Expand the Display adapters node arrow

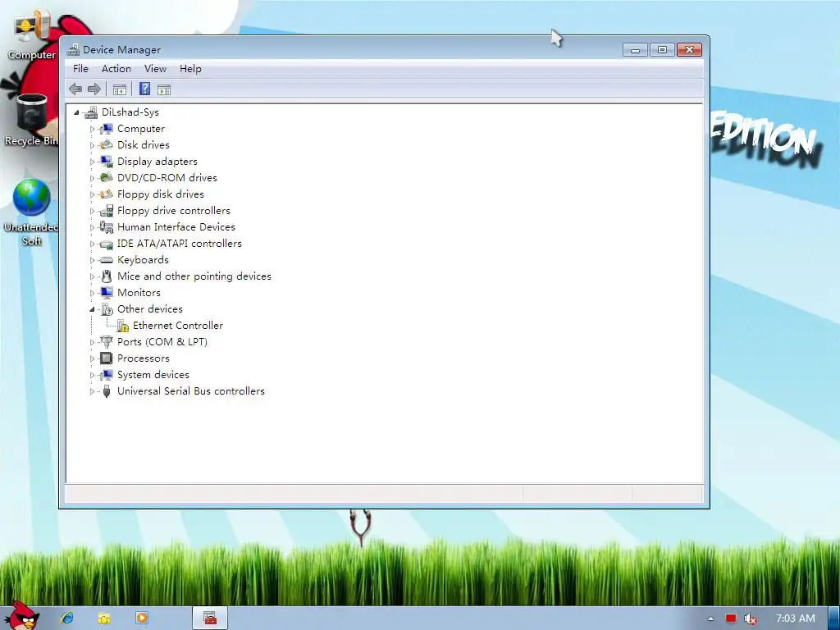point(92,162)
